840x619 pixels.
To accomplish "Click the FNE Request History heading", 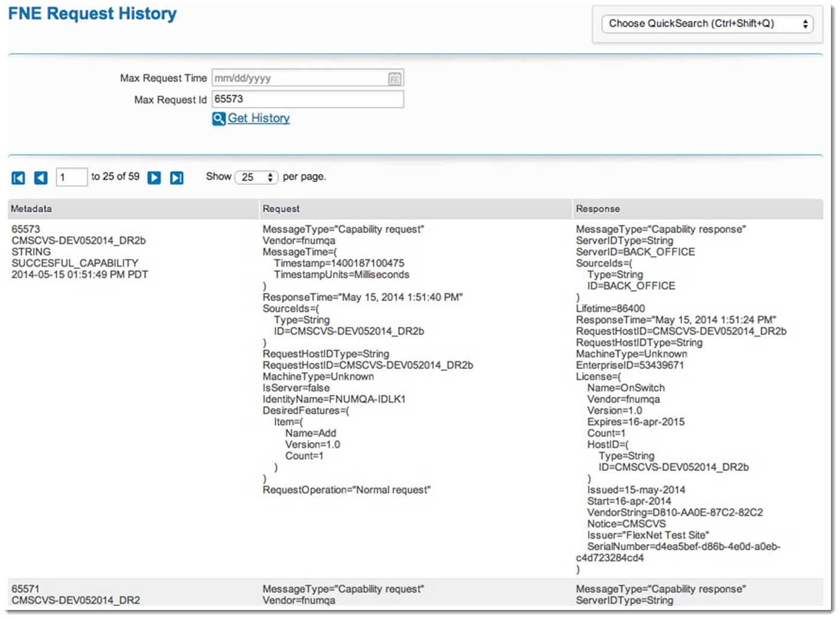I will click(92, 13).
